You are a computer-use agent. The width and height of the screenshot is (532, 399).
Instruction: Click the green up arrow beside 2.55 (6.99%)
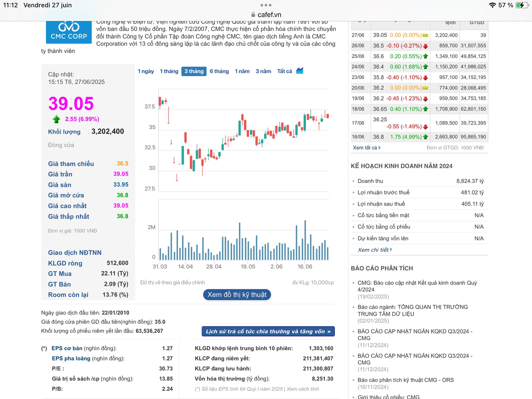[x=56, y=119]
